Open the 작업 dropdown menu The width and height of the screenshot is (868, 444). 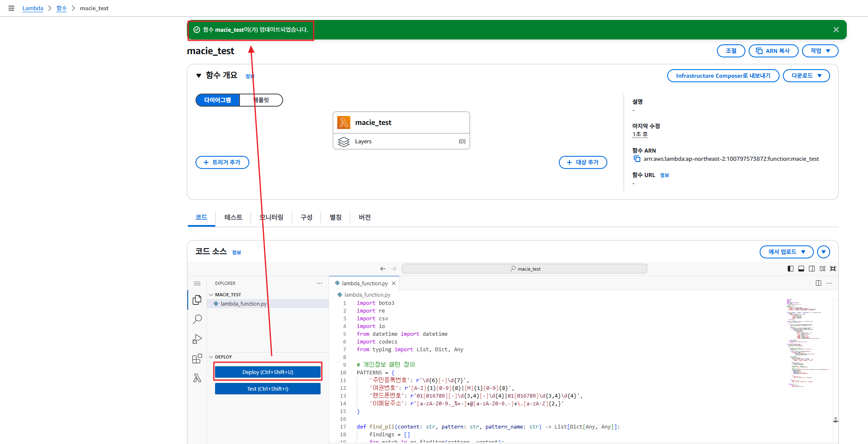pos(820,51)
